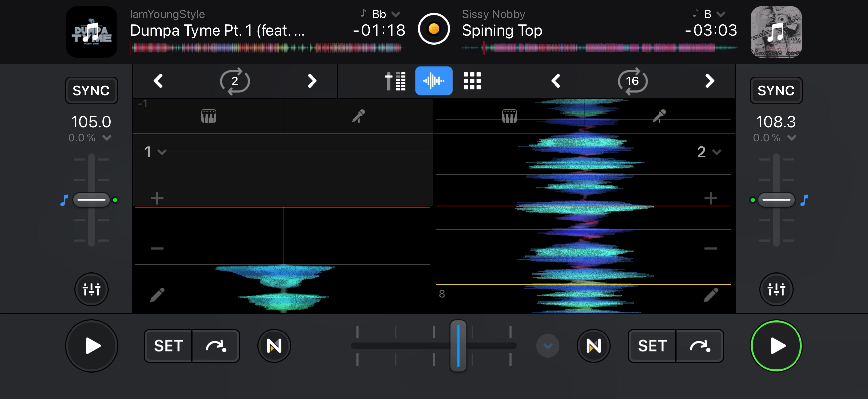Halve left deck loop length
The image size is (868, 399).
point(158,81)
